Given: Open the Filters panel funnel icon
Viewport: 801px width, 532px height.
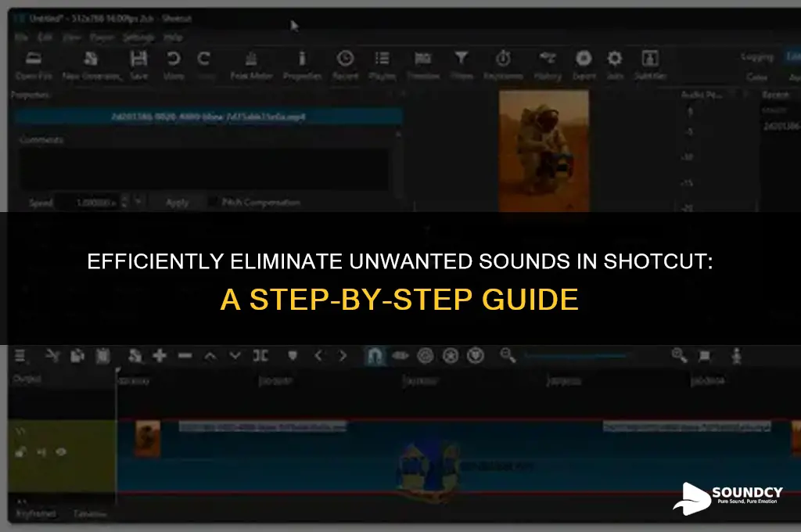Looking at the screenshot, I should (462, 58).
